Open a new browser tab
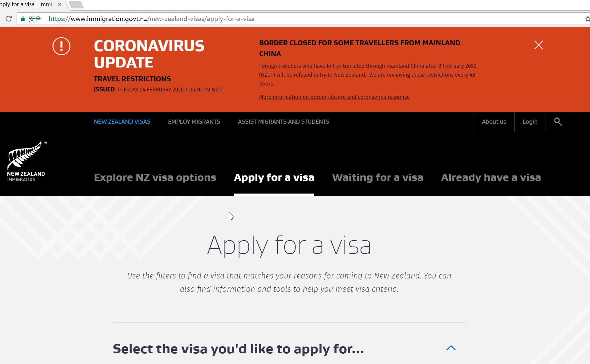The width and height of the screenshot is (590, 364). pyautogui.click(x=76, y=4)
